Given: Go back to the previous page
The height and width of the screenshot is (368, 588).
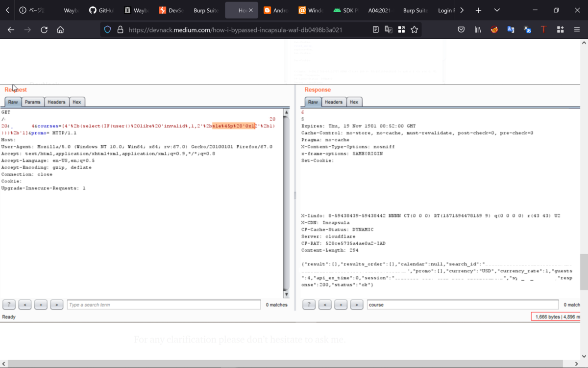Looking at the screenshot, I should 11,30.
